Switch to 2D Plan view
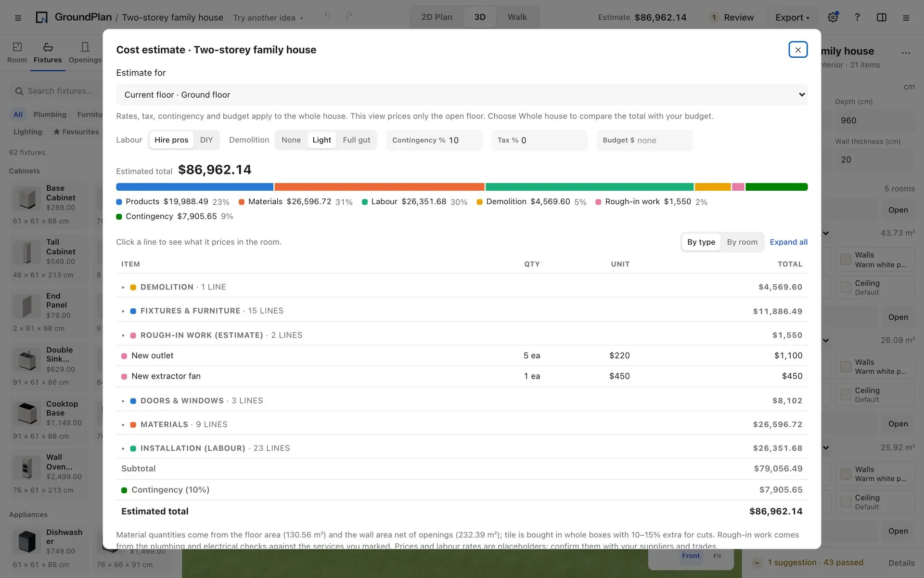The height and width of the screenshot is (578, 924). [x=437, y=17]
